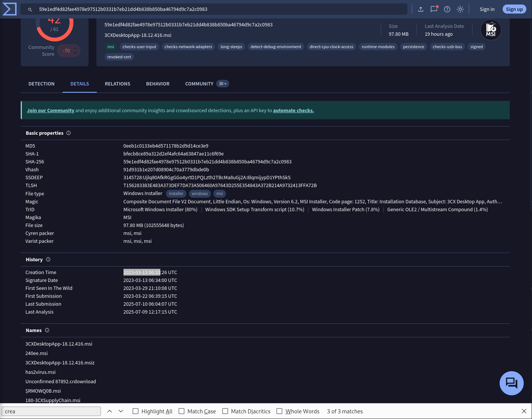Enable Match Diacritics checkbox
The width and height of the screenshot is (532, 419).
tap(225, 411)
